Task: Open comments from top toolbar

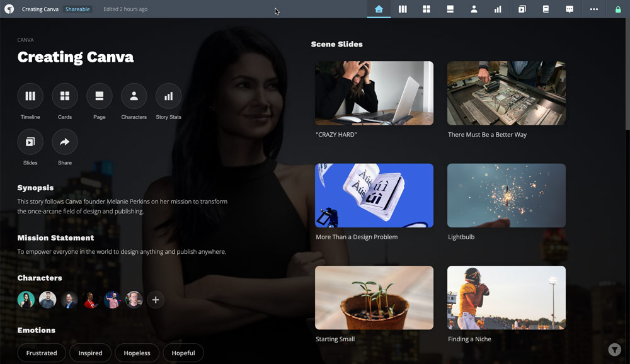Action: (570, 9)
